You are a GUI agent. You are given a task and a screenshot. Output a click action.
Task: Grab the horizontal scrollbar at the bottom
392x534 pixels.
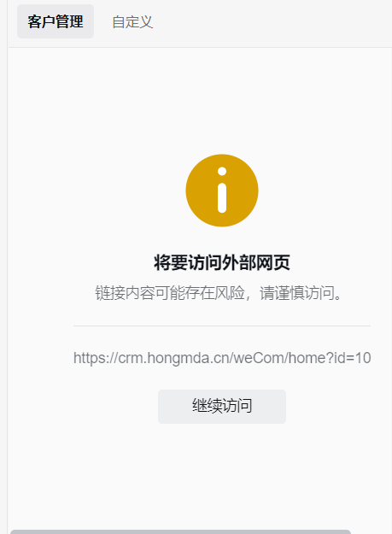tap(180, 531)
